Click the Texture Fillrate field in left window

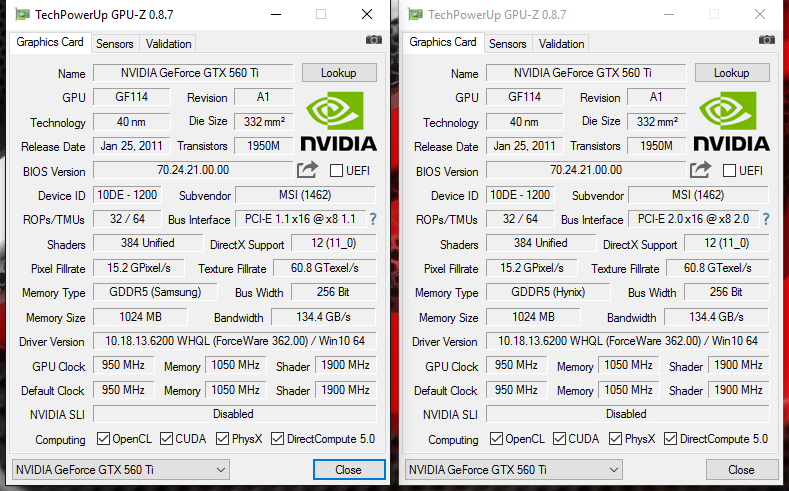(325, 268)
